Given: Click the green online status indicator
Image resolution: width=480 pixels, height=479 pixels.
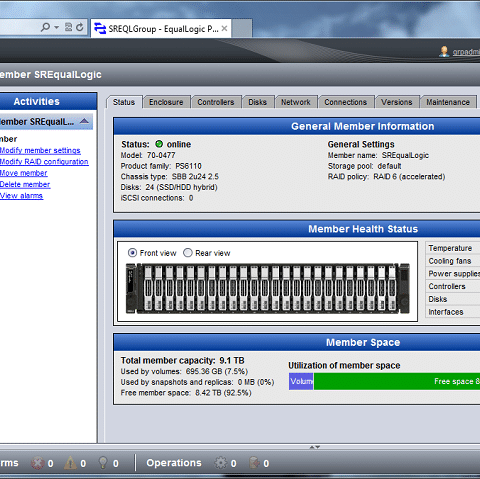Looking at the screenshot, I should click(159, 144).
